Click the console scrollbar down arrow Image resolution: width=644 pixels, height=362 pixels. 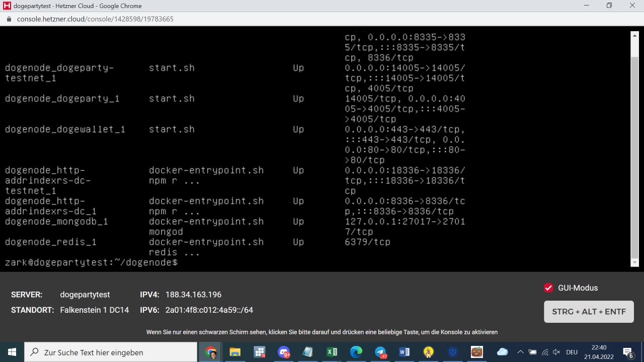pos(634,263)
